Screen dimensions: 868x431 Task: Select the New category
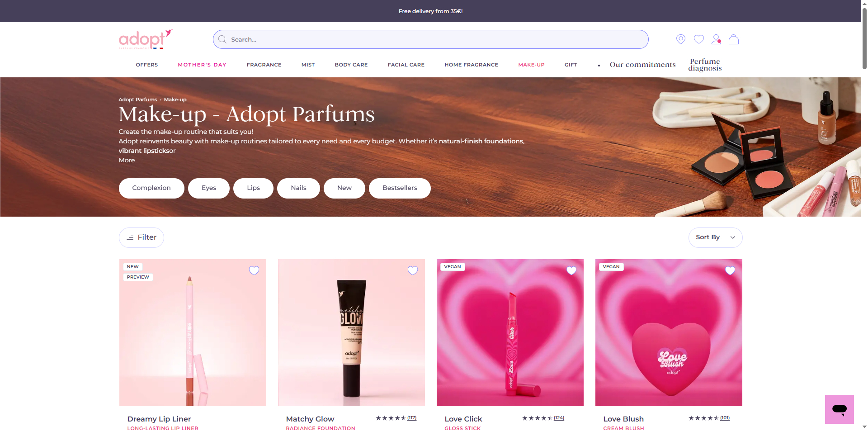344,188
